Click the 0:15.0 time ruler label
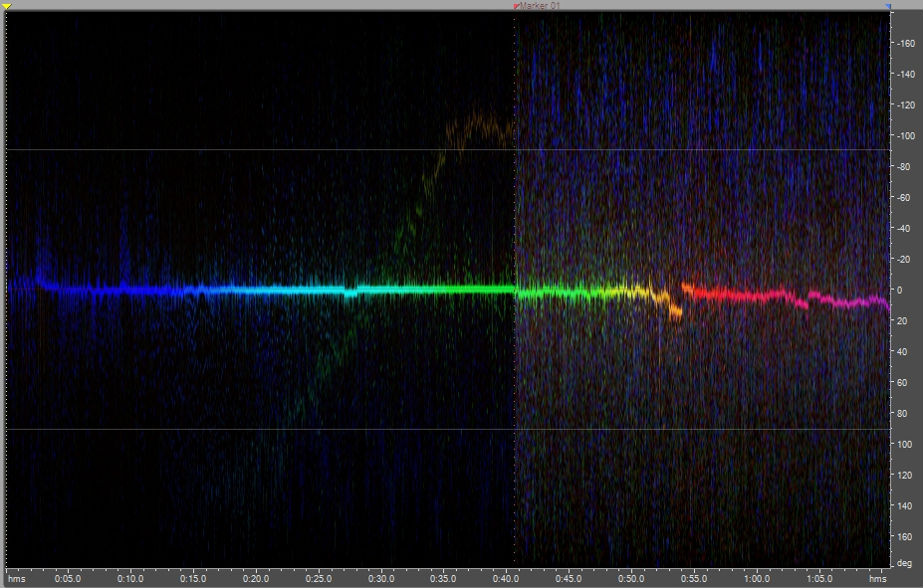Image resolution: width=923 pixels, height=588 pixels. (193, 579)
